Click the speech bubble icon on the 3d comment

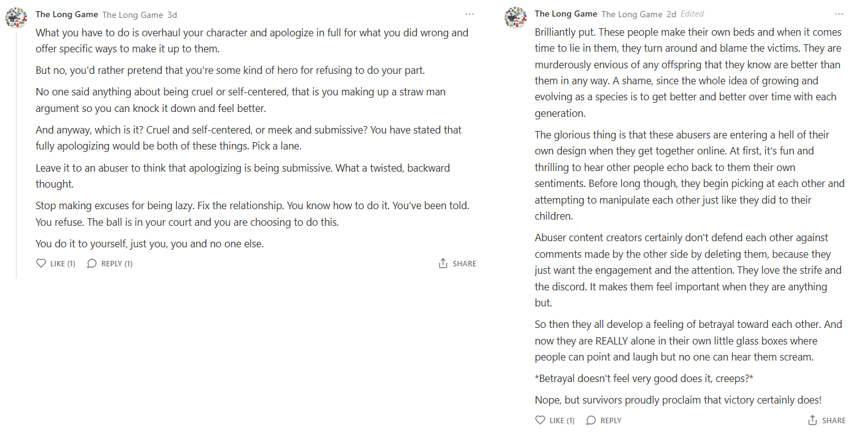[92, 263]
